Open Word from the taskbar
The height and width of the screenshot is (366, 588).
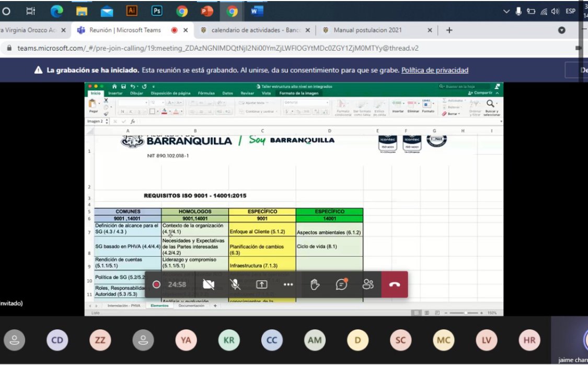[257, 10]
